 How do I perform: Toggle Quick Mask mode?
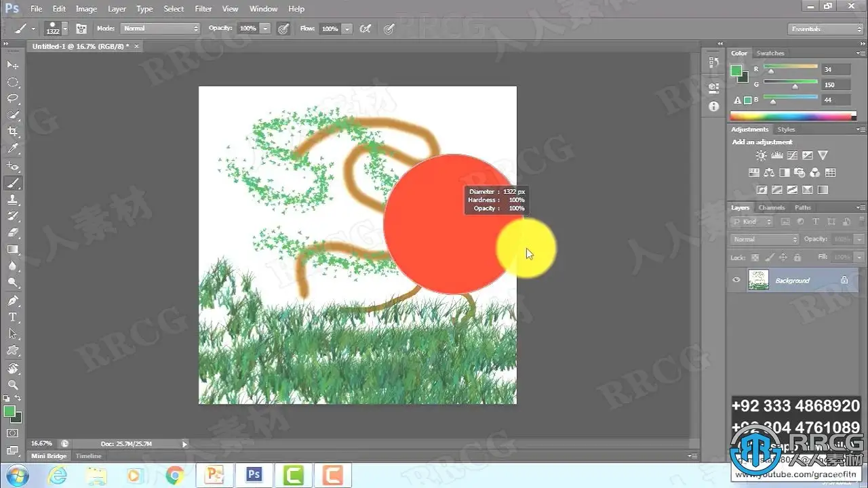pos(12,433)
